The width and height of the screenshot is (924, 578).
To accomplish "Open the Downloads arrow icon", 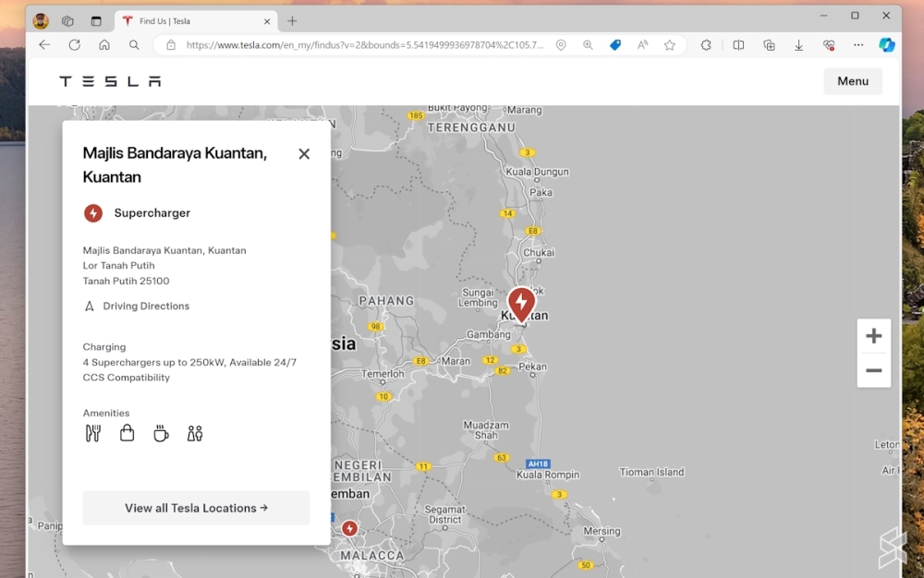I will tap(798, 44).
